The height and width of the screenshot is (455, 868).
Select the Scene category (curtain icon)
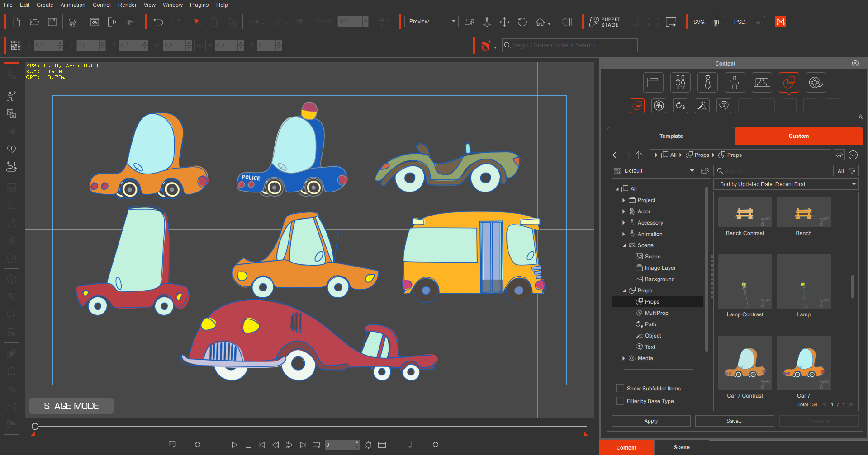762,82
